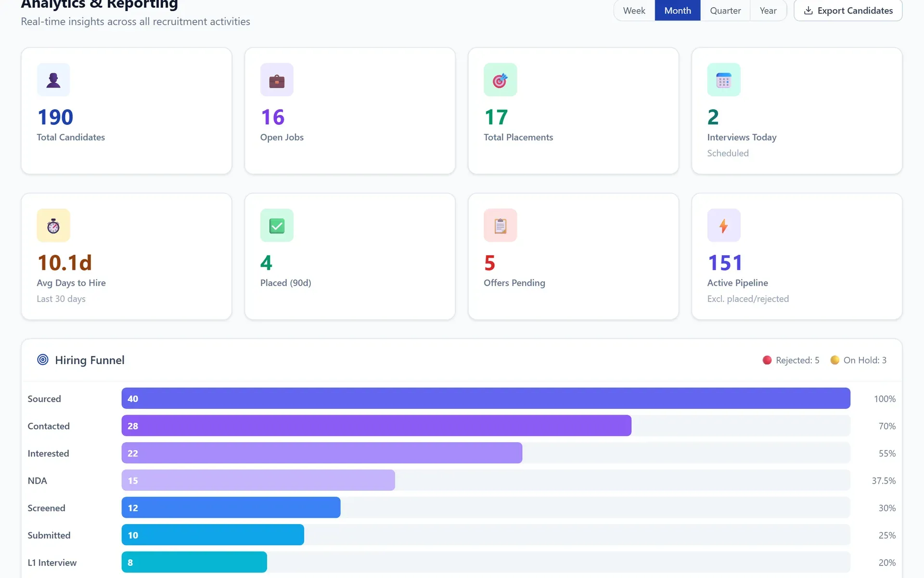
Task: Click the 190 Total Candidates value
Action: click(x=55, y=117)
